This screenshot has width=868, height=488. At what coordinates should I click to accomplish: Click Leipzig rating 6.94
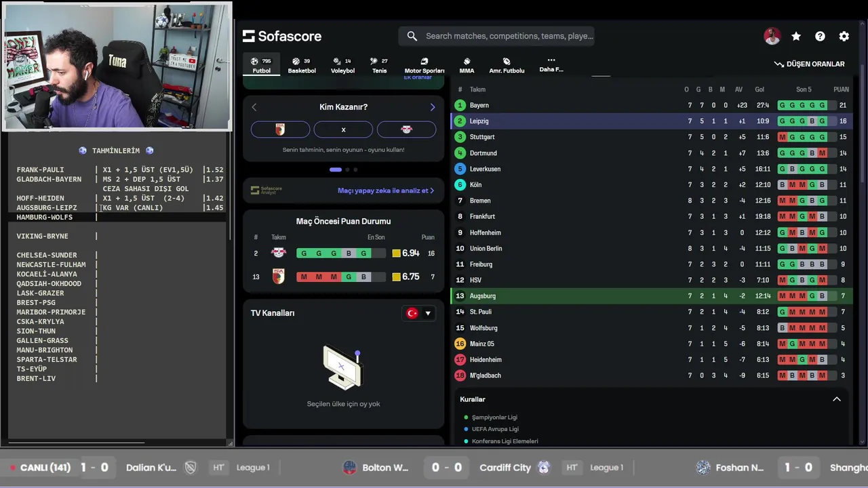coord(406,253)
